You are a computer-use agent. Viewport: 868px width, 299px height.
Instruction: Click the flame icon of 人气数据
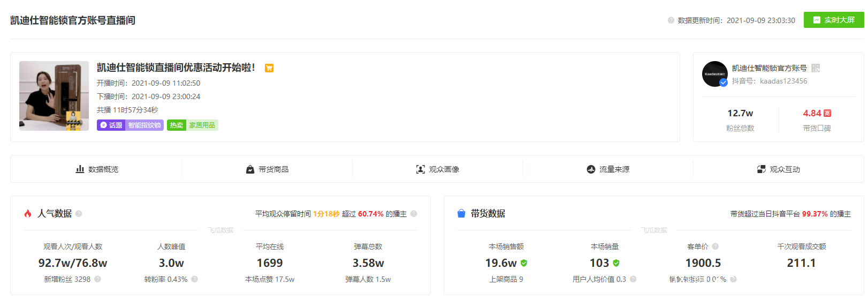click(28, 213)
